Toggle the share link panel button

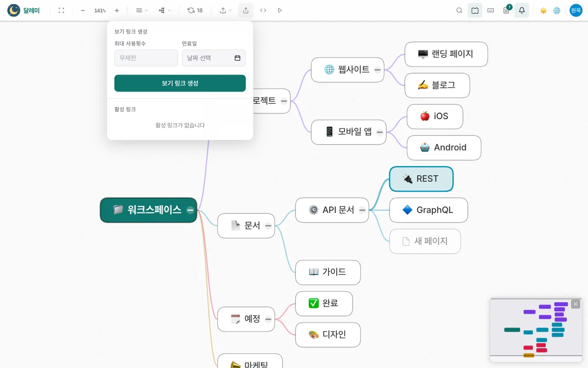[246, 10]
